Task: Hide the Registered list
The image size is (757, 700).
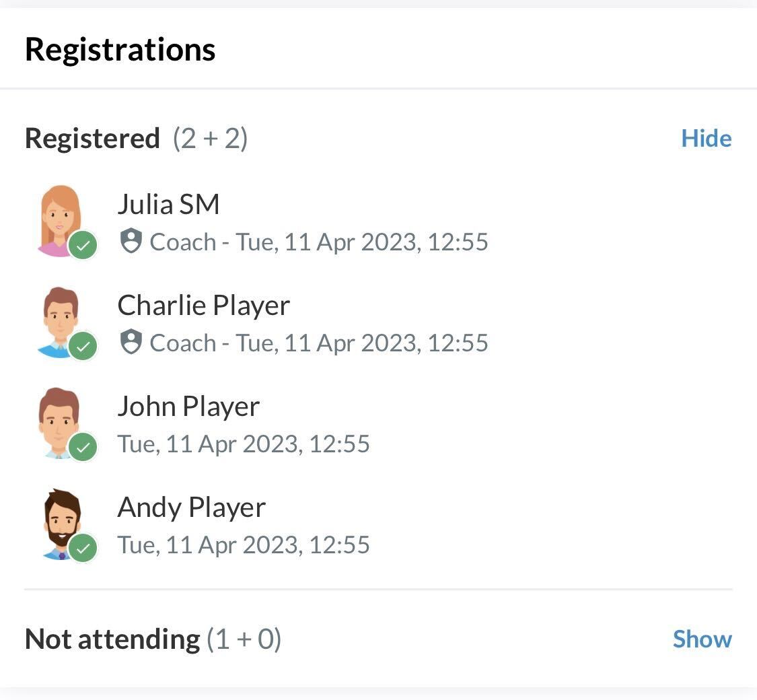Action: pyautogui.click(x=706, y=139)
